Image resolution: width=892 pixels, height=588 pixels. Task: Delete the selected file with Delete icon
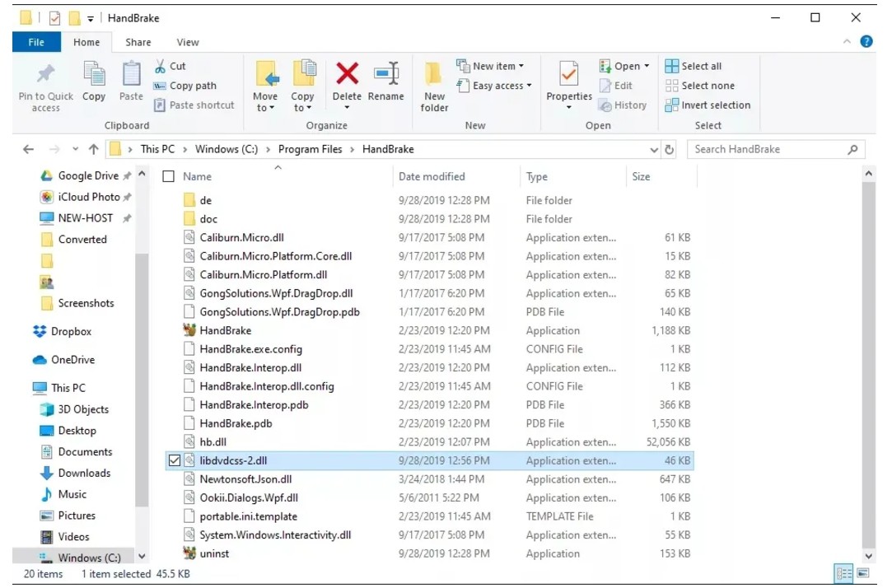click(347, 82)
